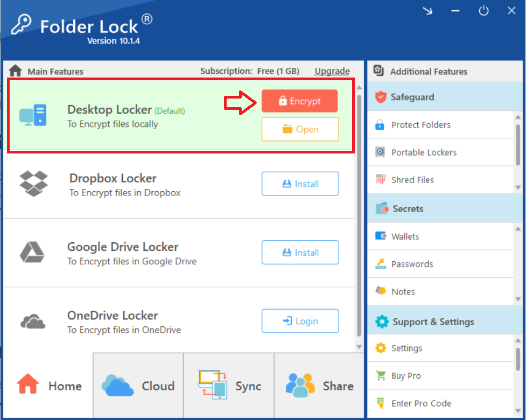Click the Home tab house icon

28,383
